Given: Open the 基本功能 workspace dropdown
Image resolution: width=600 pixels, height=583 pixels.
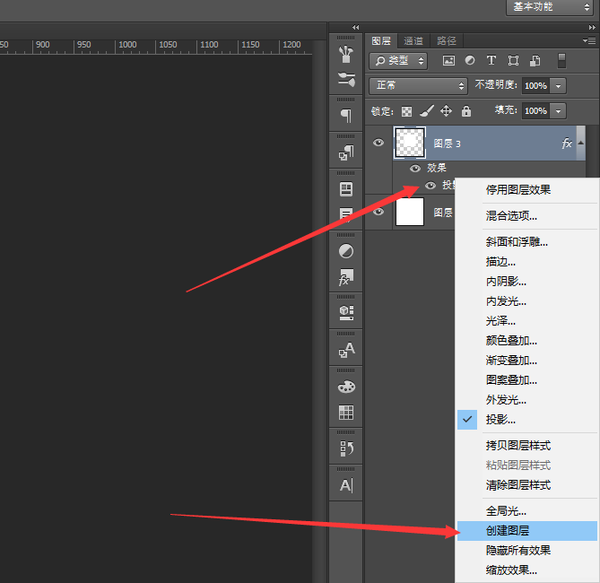Looking at the screenshot, I should [x=550, y=7].
